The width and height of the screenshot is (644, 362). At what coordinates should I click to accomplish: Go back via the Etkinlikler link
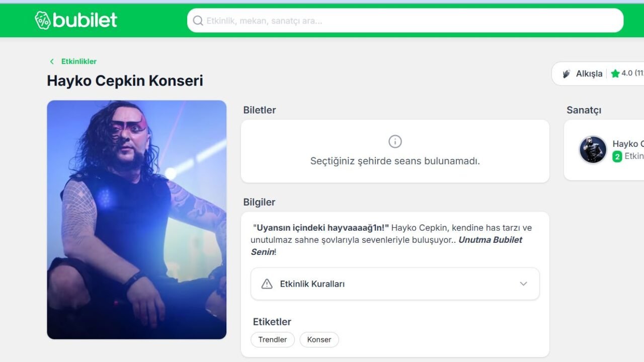coord(79,61)
